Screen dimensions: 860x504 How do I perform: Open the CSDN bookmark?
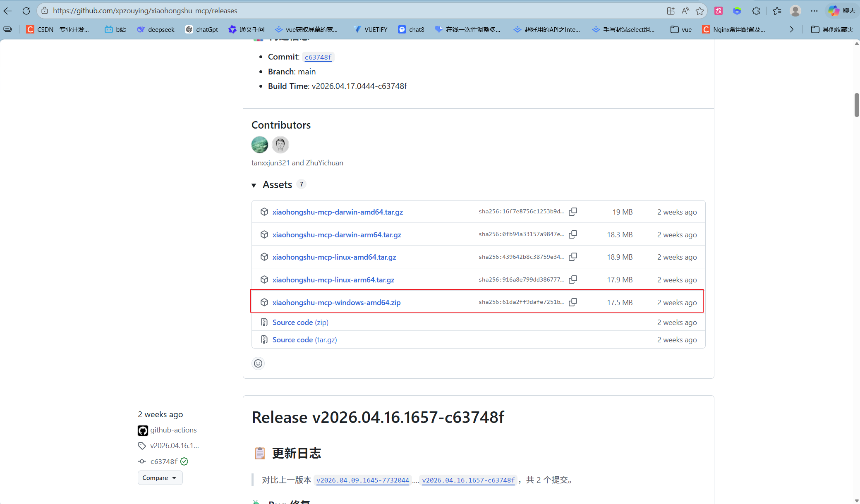(x=57, y=29)
